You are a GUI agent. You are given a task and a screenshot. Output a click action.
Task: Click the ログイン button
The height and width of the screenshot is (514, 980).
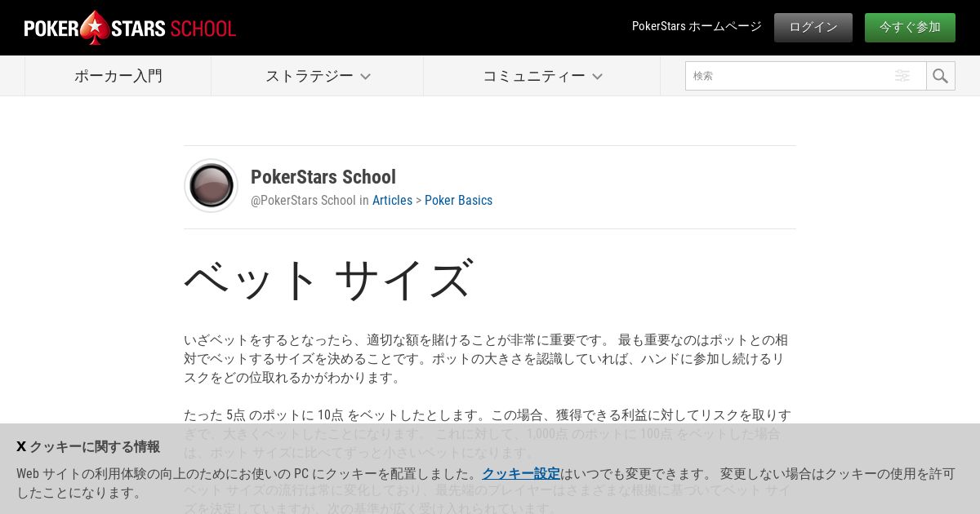[813, 27]
